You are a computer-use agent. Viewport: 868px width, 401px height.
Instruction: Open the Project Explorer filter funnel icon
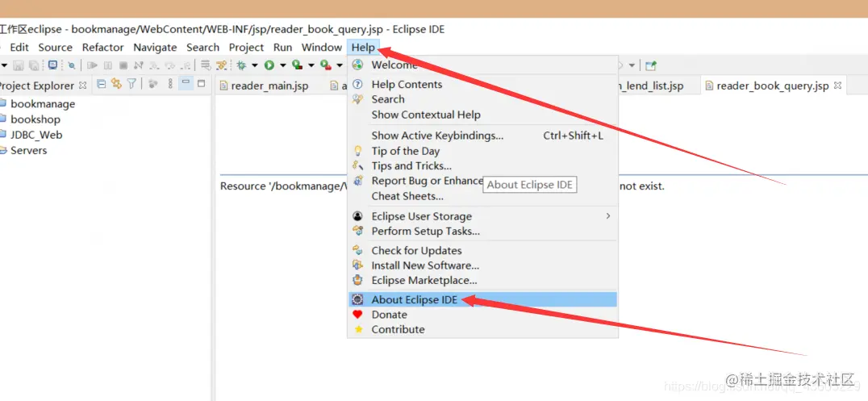click(131, 84)
